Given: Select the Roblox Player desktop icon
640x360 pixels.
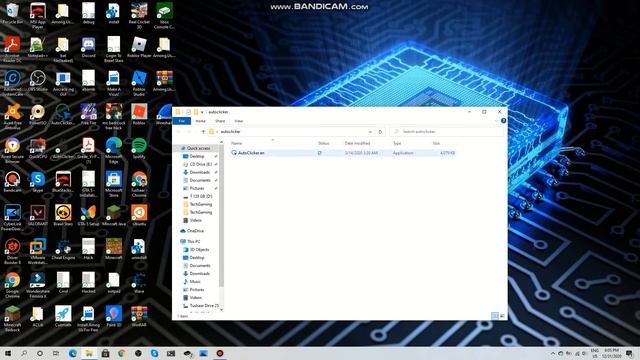Looking at the screenshot, I should point(139,48).
